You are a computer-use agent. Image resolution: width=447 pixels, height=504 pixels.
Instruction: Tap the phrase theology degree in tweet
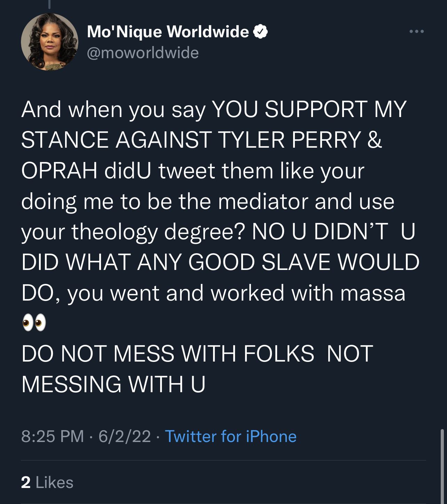(x=158, y=232)
